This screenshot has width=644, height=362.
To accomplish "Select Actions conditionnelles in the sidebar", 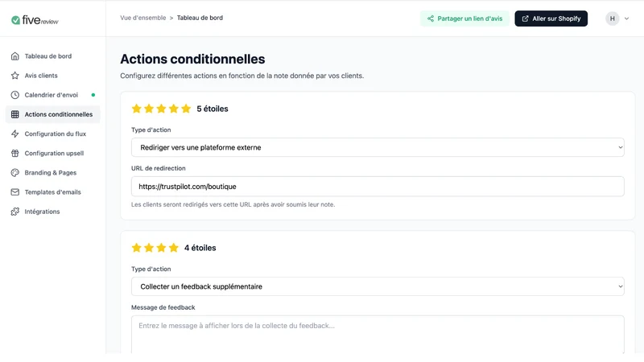I will (52, 114).
